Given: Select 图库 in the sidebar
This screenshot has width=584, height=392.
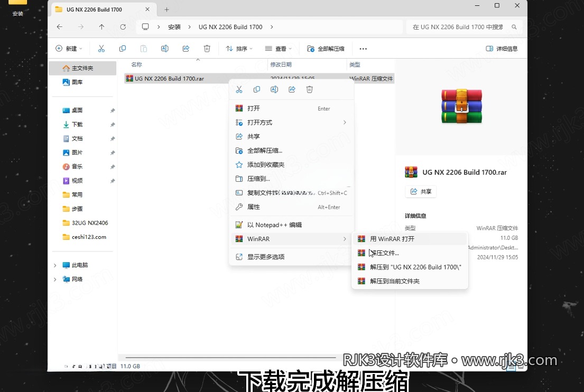Looking at the screenshot, I should 82,82.
